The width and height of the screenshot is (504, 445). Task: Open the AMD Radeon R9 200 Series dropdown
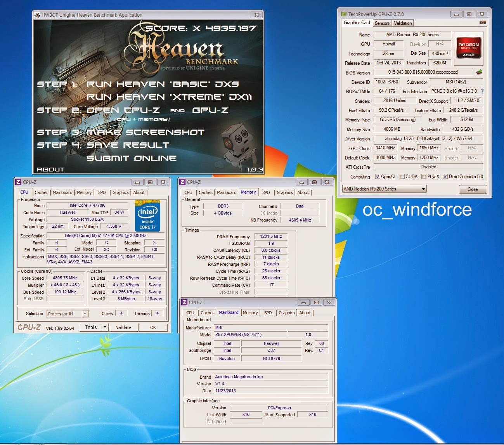click(384, 189)
